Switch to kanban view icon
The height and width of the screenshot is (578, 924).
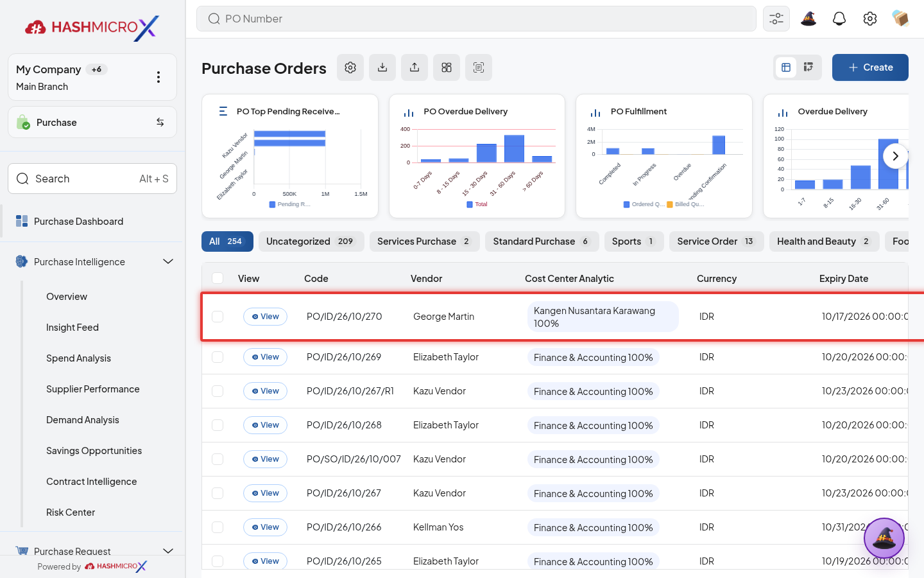click(809, 67)
